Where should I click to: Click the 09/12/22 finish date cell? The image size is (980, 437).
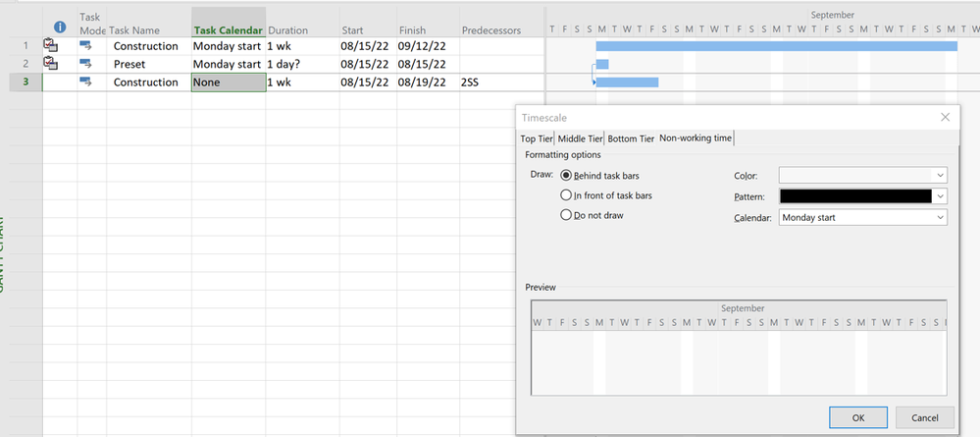(428, 46)
